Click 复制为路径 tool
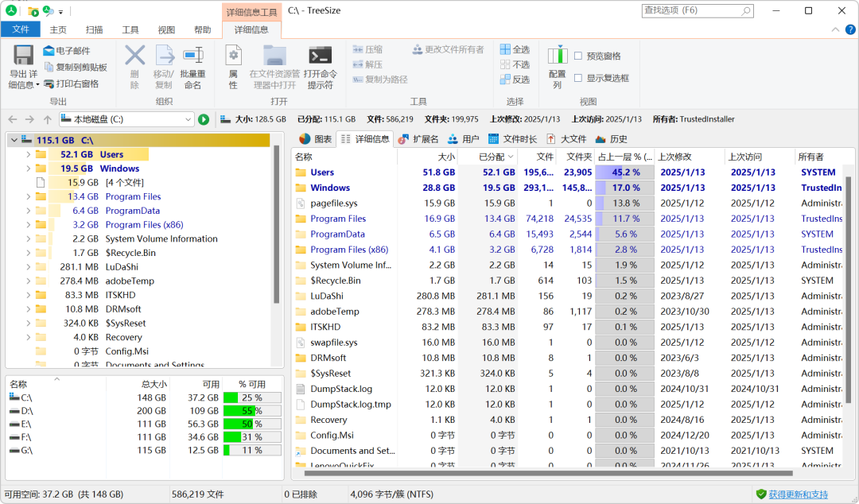The height and width of the screenshot is (504, 859). [380, 79]
